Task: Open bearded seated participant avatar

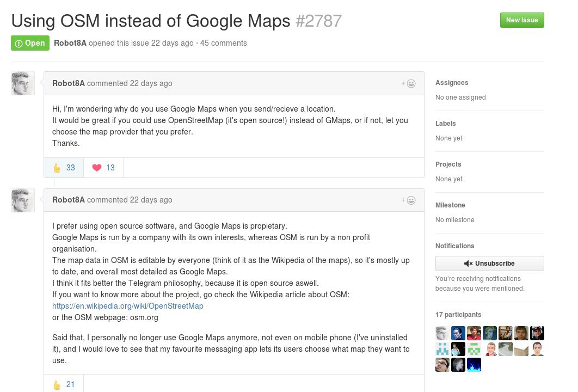Action: 506,333
